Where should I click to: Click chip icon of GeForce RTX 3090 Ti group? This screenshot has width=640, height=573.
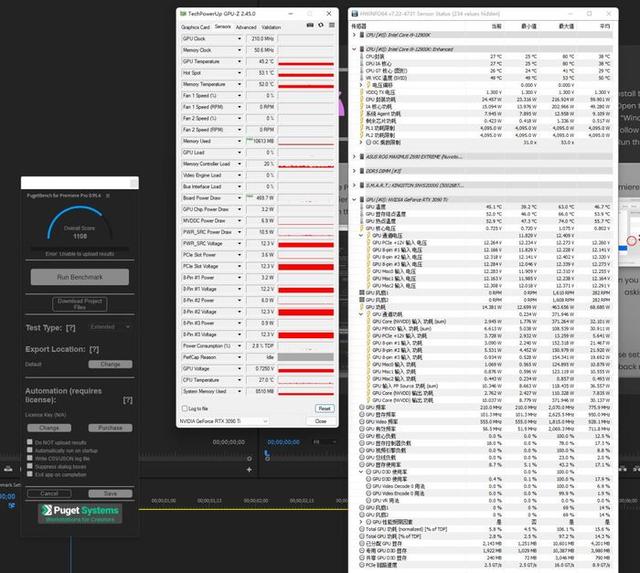pos(362,200)
